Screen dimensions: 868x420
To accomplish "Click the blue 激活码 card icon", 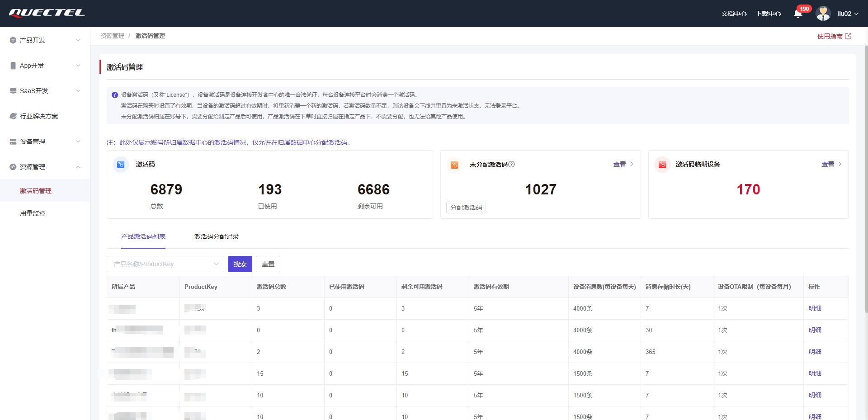I will pyautogui.click(x=121, y=165).
